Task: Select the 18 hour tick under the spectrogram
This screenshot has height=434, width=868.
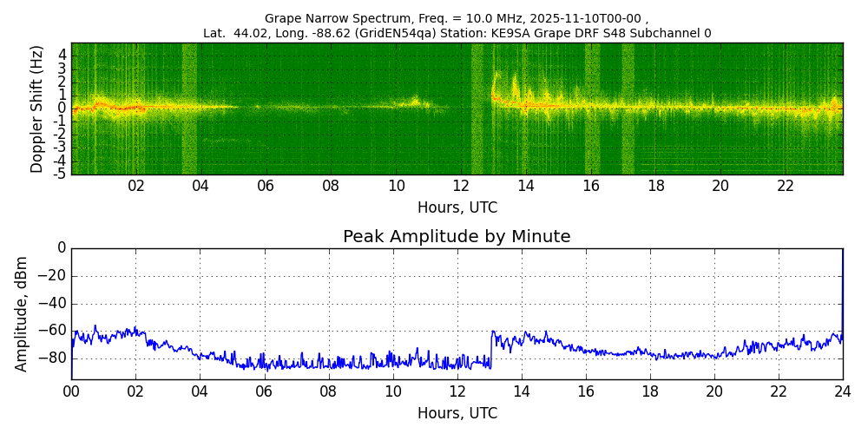Action: [x=656, y=186]
